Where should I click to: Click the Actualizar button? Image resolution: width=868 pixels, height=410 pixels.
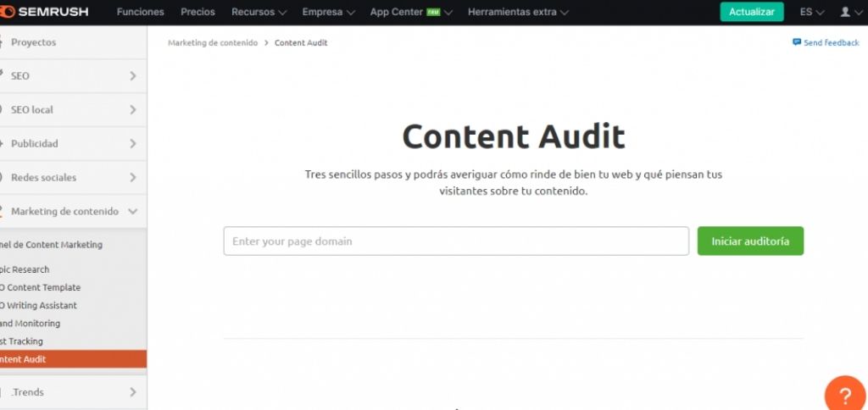point(752,12)
